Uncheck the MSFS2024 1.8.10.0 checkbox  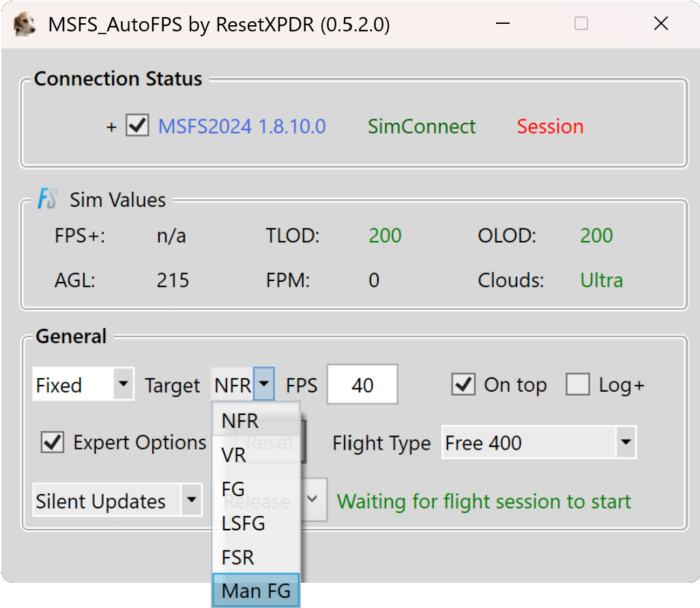point(137,126)
